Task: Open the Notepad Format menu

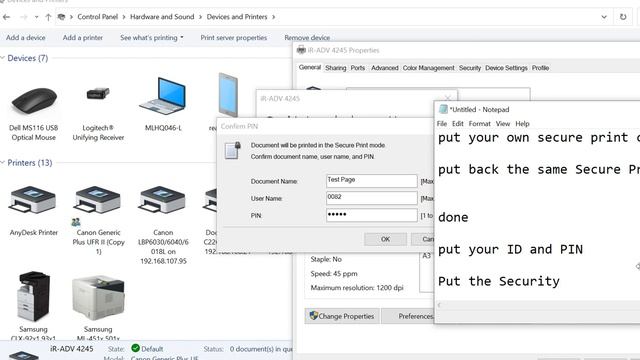Action: [x=479, y=123]
